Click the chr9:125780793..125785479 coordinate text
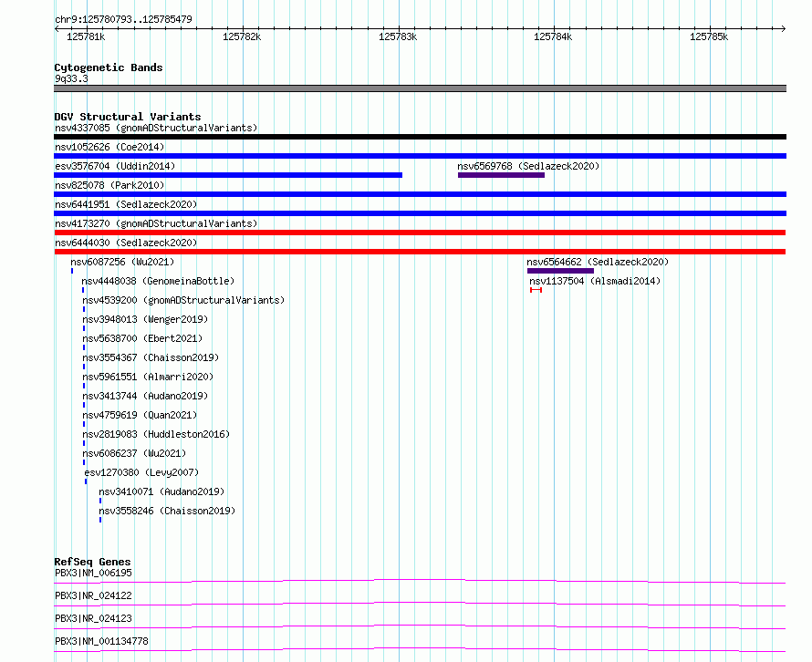The image size is (812, 662). (x=123, y=19)
